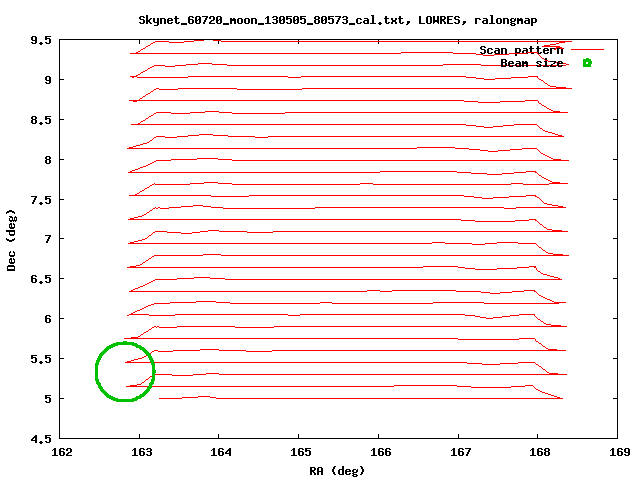Click the y-axis tick label 8
The width and height of the screenshot is (640, 480).
(x=48, y=160)
